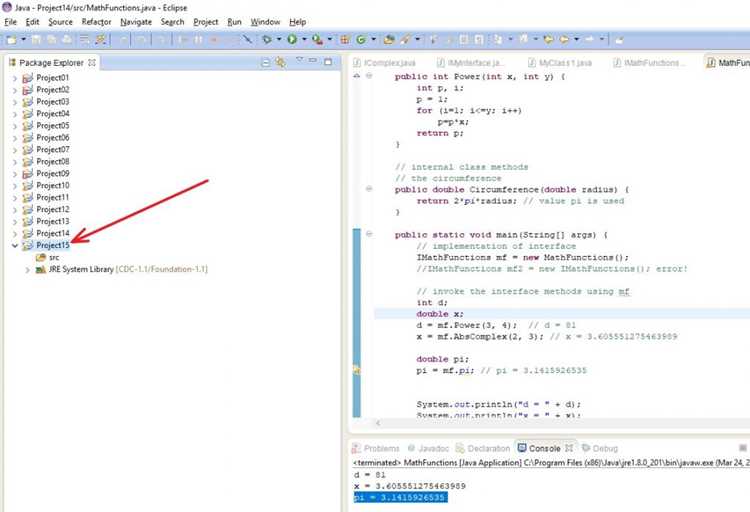Open the Source menu
The image size is (750, 512).
pyautogui.click(x=60, y=22)
